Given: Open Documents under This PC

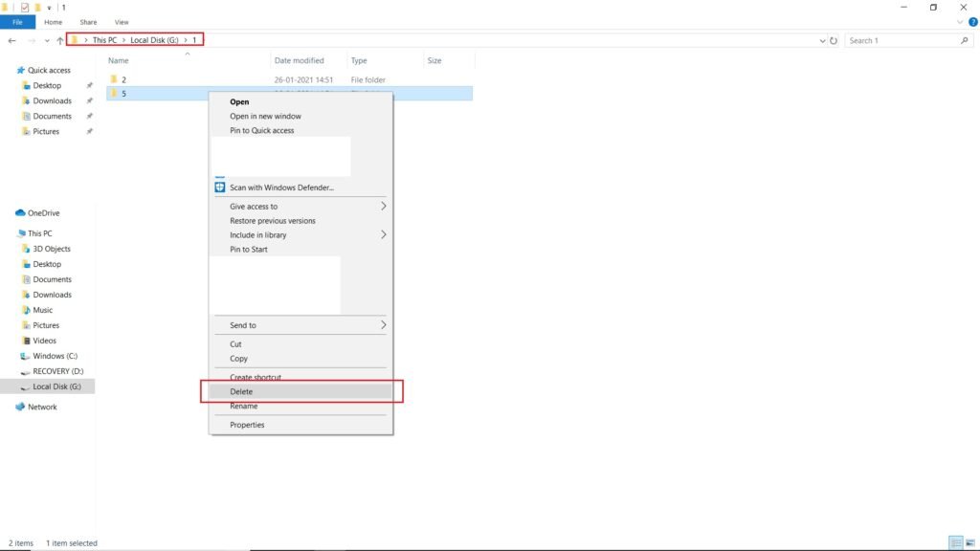Looking at the screenshot, I should tap(52, 279).
